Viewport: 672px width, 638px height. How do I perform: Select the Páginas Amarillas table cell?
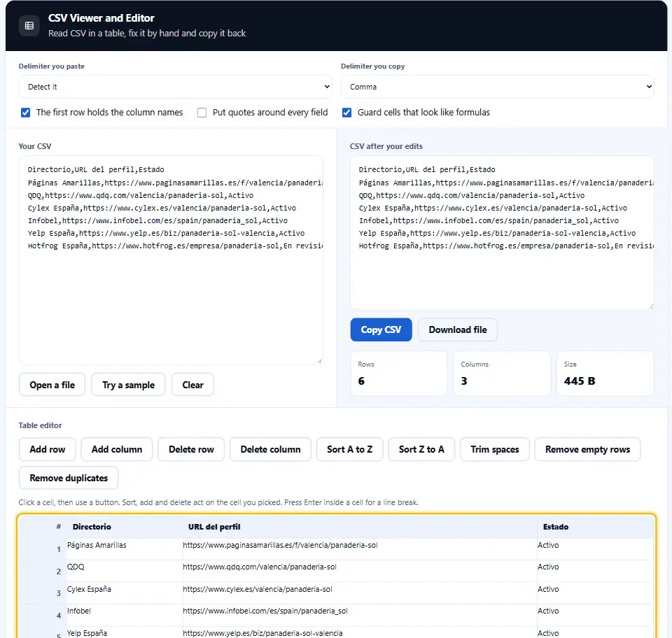tap(125, 549)
